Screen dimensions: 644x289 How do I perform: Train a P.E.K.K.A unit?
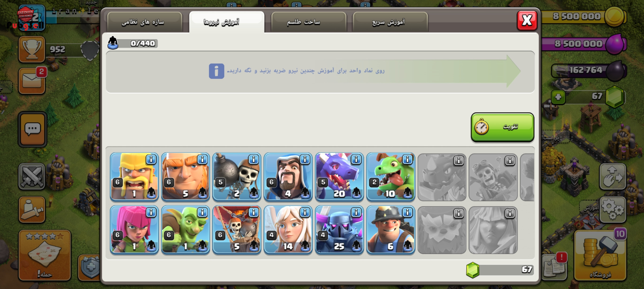point(339,230)
